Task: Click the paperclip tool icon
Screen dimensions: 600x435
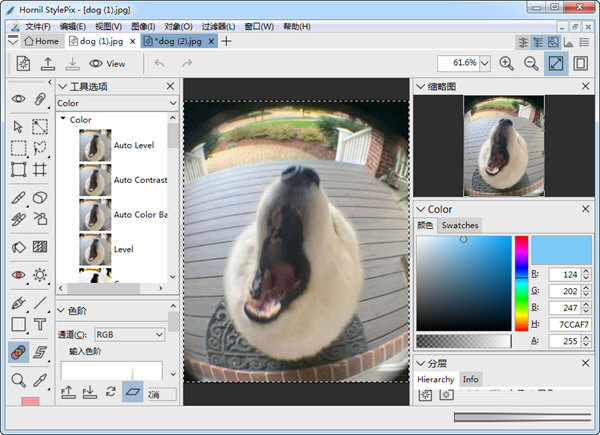Action: [x=40, y=99]
